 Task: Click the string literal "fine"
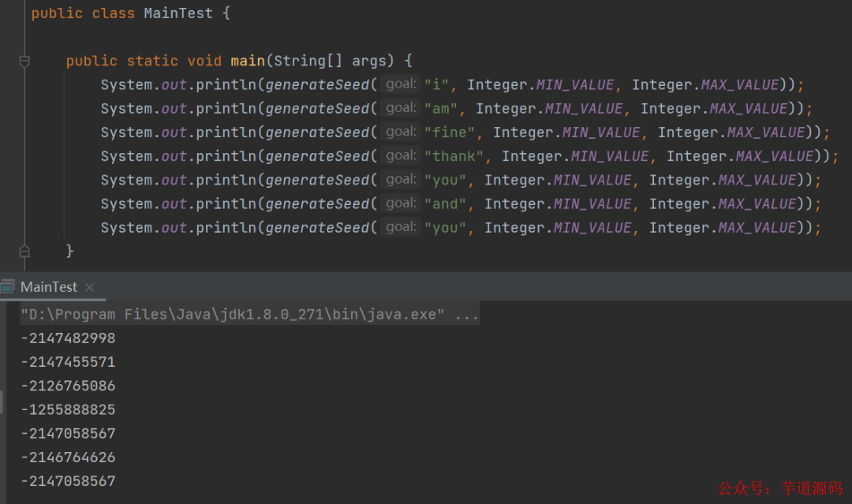[450, 133]
